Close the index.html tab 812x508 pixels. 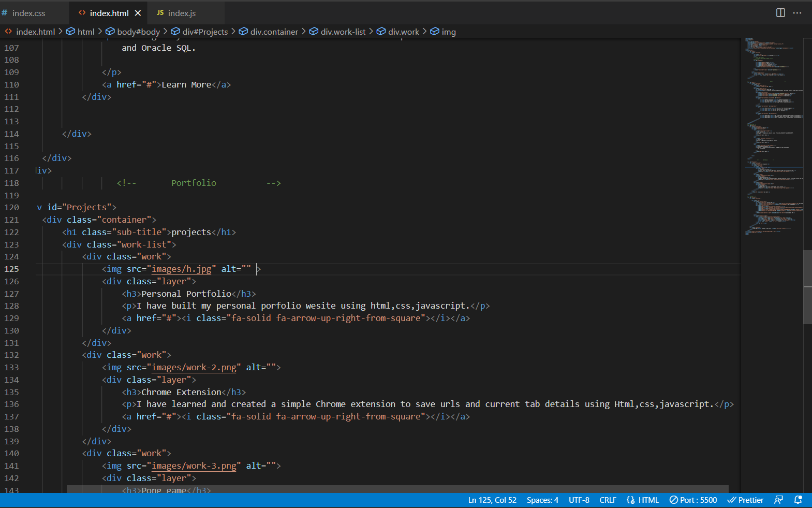coord(138,13)
